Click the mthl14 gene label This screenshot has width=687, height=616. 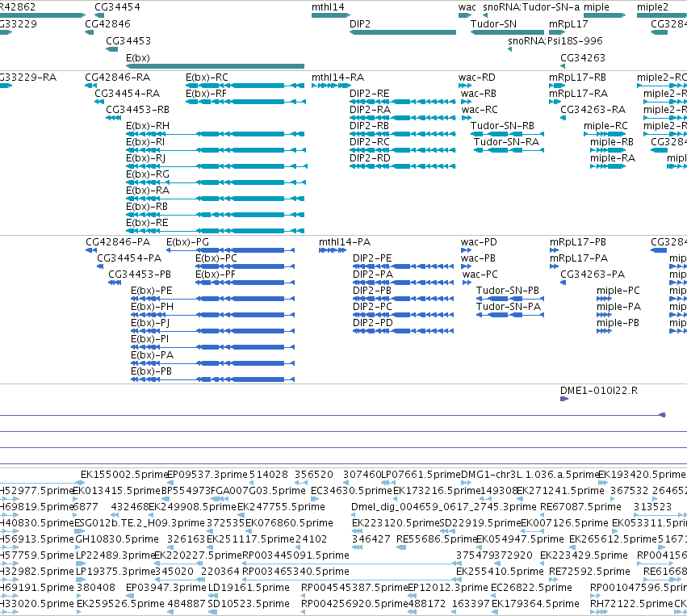pyautogui.click(x=328, y=7)
